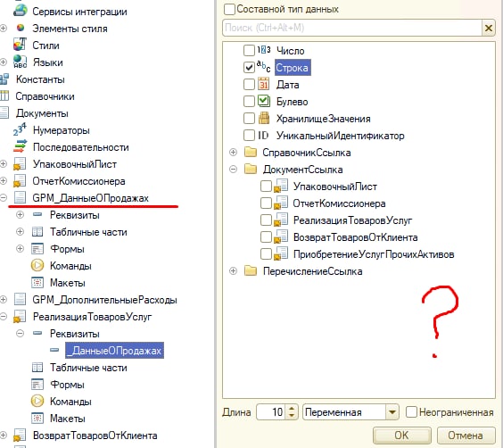Click the ХранилищеЗначения storage icon

pyautogui.click(x=264, y=118)
